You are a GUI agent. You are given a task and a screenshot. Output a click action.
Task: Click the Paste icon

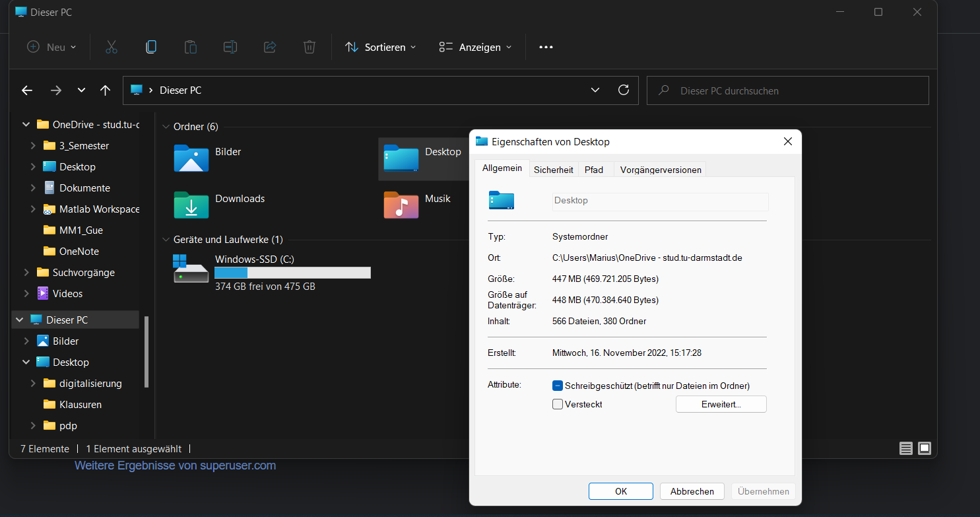190,47
